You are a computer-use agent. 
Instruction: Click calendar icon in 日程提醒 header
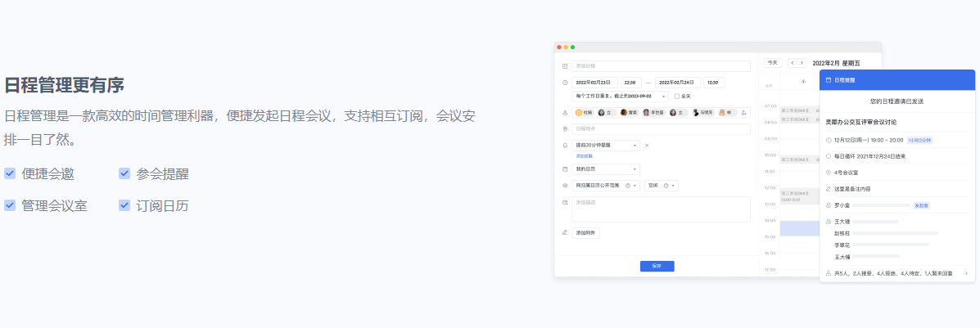point(828,80)
